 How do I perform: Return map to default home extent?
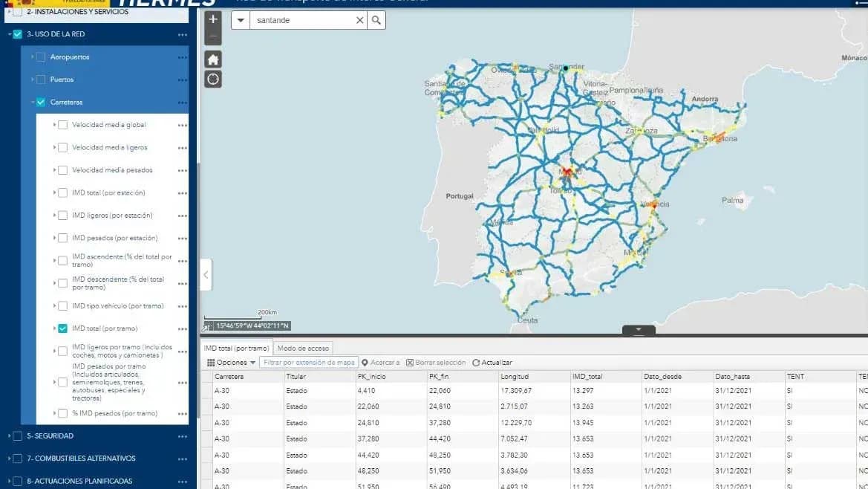[213, 59]
